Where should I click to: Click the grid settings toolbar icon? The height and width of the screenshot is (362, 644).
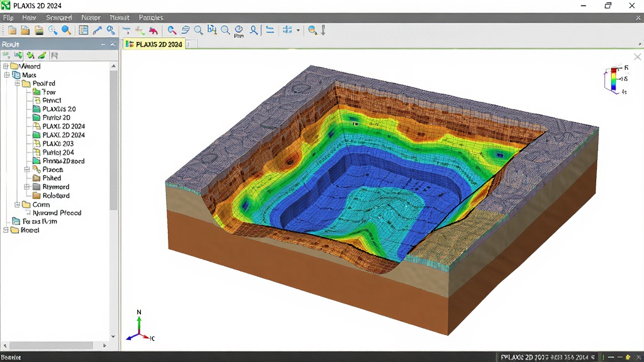(x=287, y=30)
